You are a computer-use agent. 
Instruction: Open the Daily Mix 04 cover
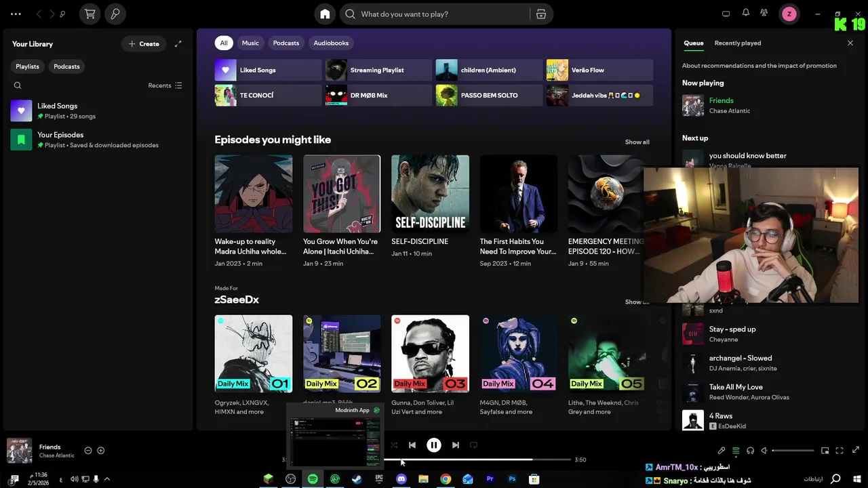(518, 354)
